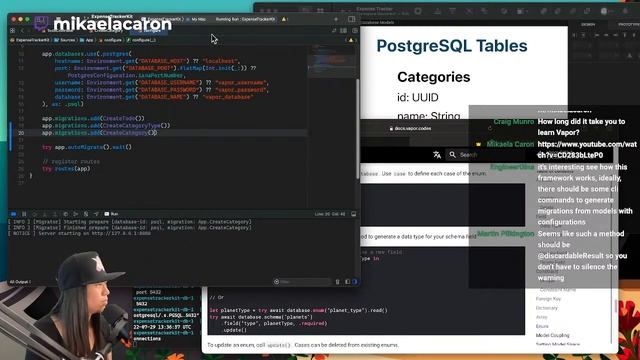This screenshot has height=360, width=640.
Task: Go back in Xcode editor history
Action: point(22,31)
